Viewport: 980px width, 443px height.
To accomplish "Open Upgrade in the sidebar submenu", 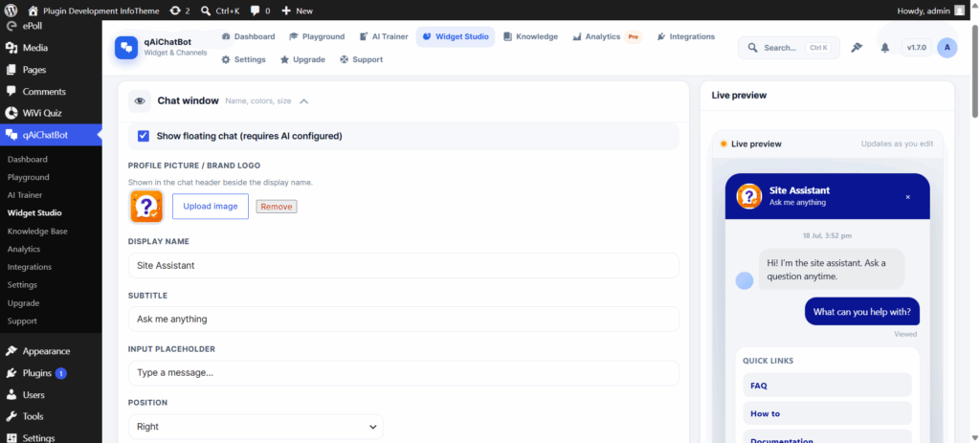I will tap(23, 303).
